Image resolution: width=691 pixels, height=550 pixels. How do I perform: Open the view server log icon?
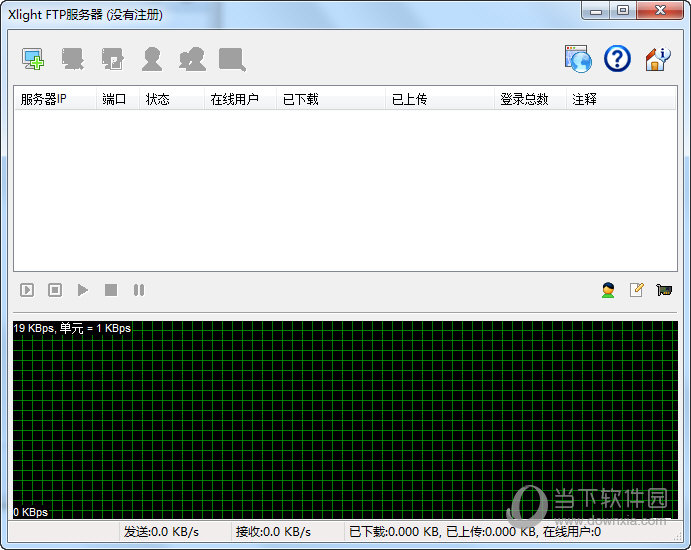point(232,59)
